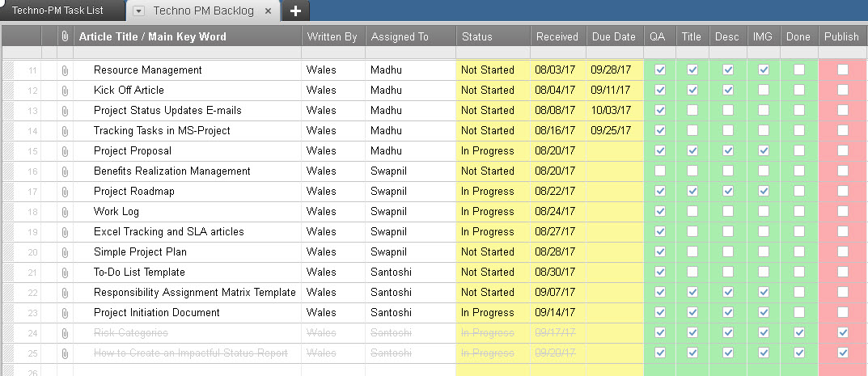Check IMG box for Kick Off Article

point(764,90)
